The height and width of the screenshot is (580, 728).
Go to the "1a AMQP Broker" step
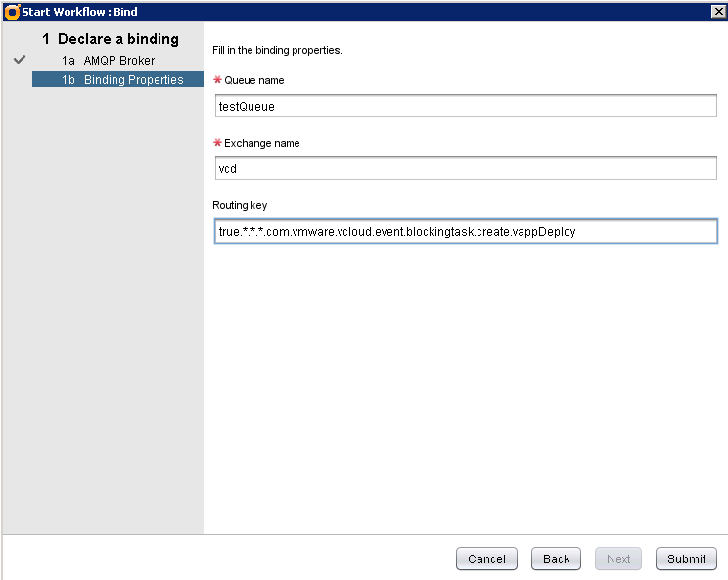(109, 61)
